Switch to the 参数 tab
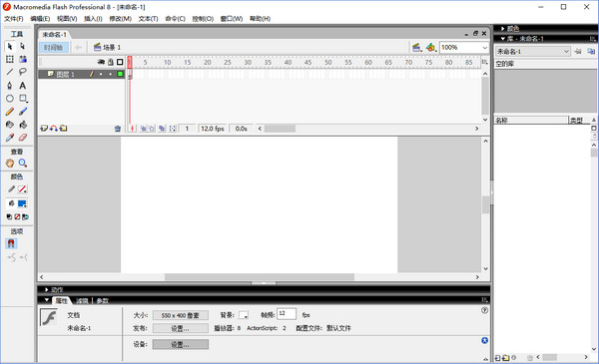The image size is (599, 364). [x=103, y=301]
